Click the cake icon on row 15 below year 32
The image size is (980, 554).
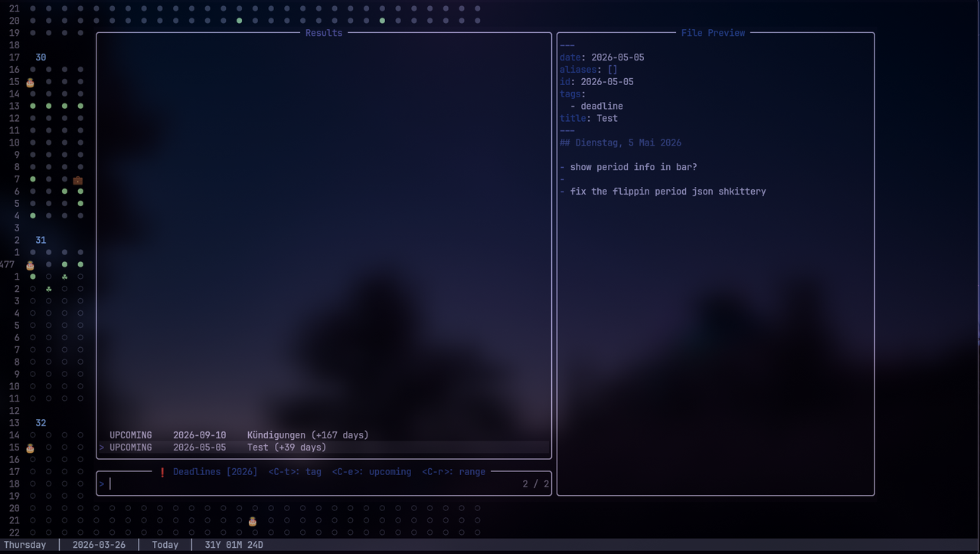coord(31,447)
